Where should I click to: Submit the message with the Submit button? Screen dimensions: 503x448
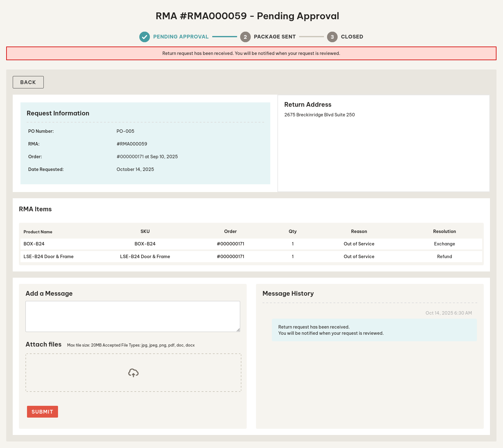(43, 412)
